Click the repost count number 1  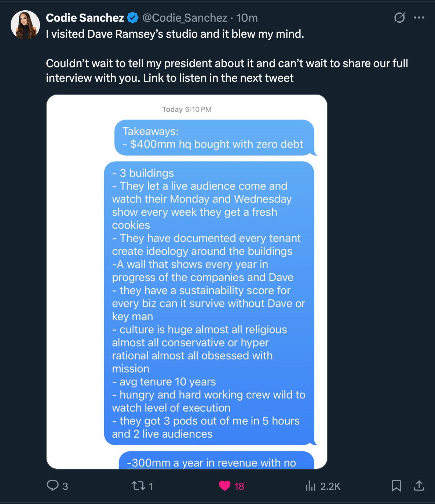click(x=150, y=486)
